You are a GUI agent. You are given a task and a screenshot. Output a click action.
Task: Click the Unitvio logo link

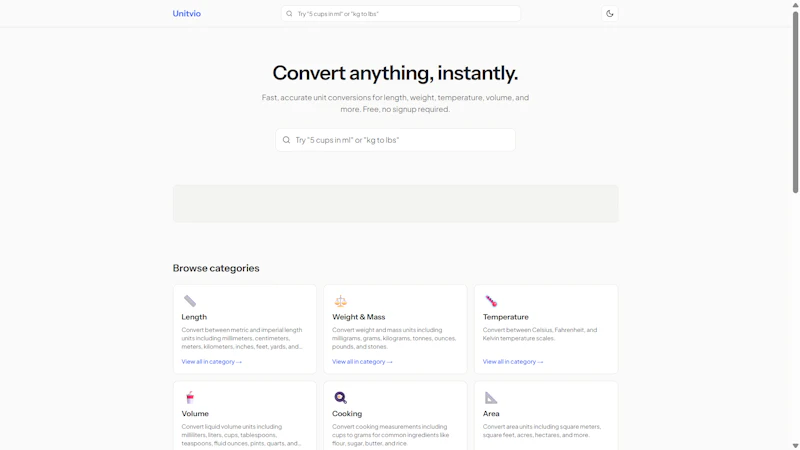[186, 14]
